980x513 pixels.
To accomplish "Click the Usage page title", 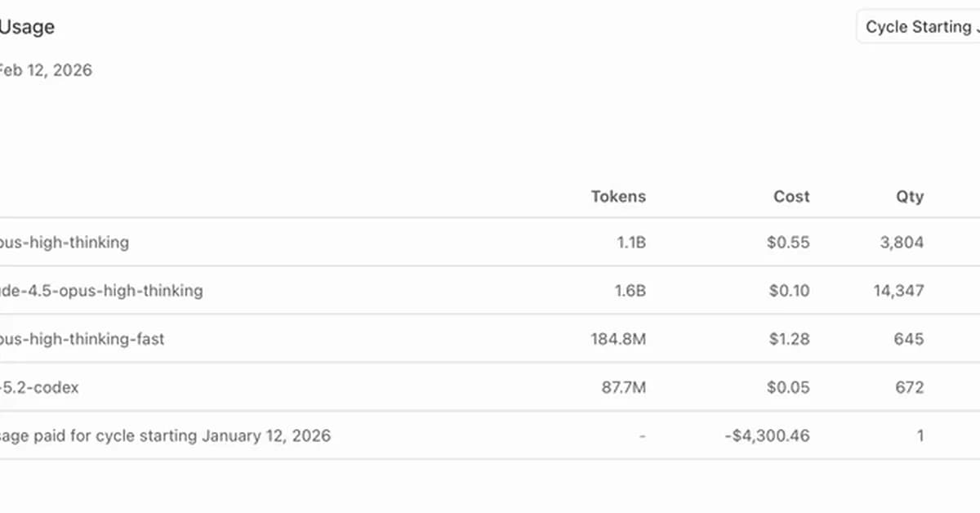I will [x=27, y=27].
